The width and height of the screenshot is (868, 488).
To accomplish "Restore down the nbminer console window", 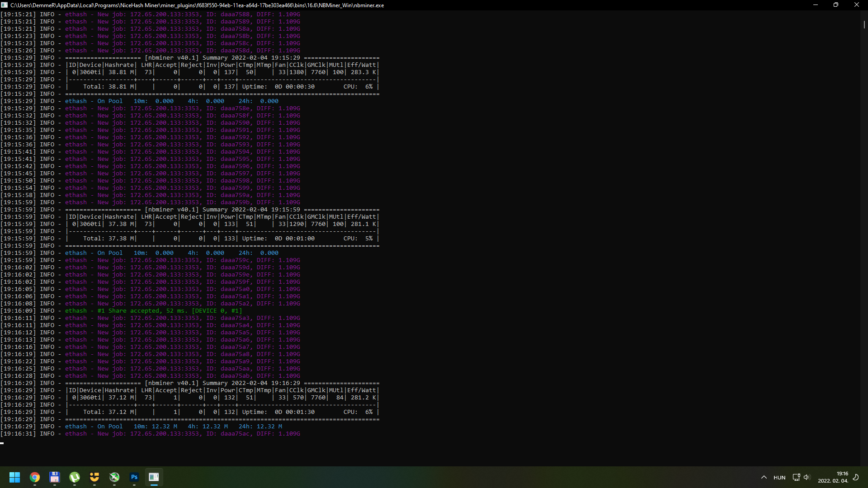I will tap(836, 5).
